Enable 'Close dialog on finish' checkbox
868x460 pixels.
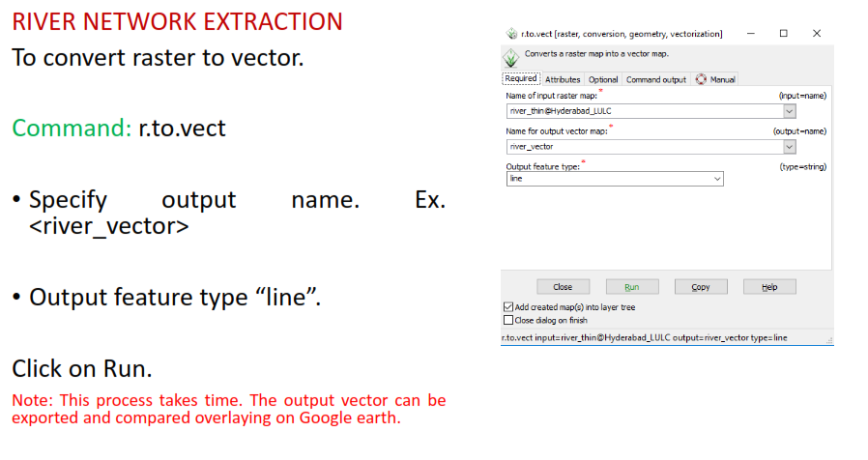pos(509,320)
